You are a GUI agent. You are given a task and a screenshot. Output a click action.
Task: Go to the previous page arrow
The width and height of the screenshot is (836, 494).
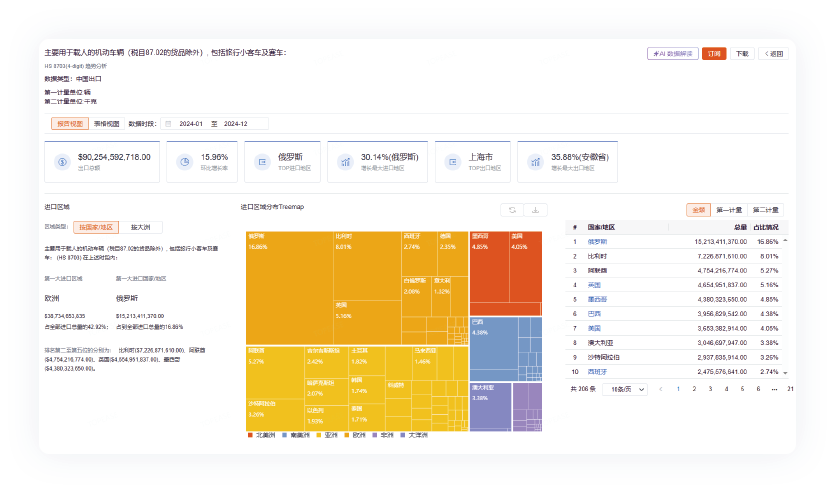(660, 389)
